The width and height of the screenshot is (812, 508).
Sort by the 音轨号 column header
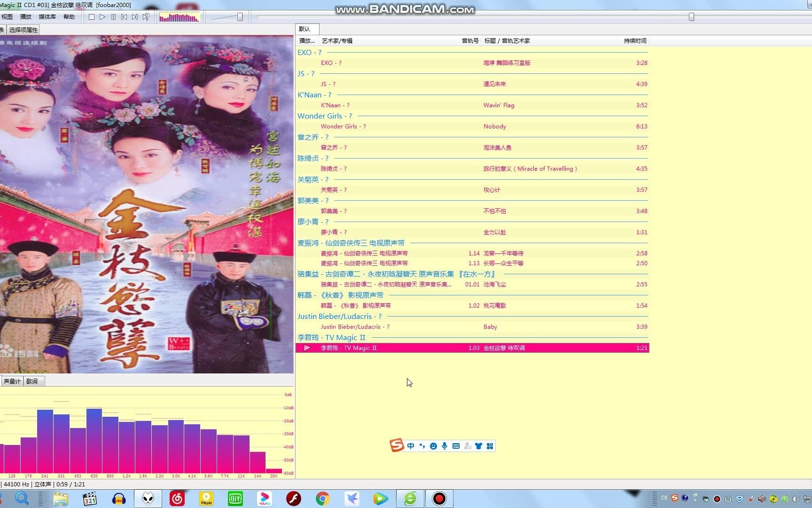(468, 41)
